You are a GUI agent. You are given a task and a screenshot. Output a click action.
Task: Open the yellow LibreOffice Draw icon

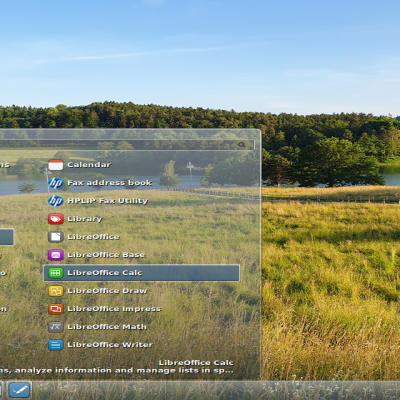click(56, 291)
